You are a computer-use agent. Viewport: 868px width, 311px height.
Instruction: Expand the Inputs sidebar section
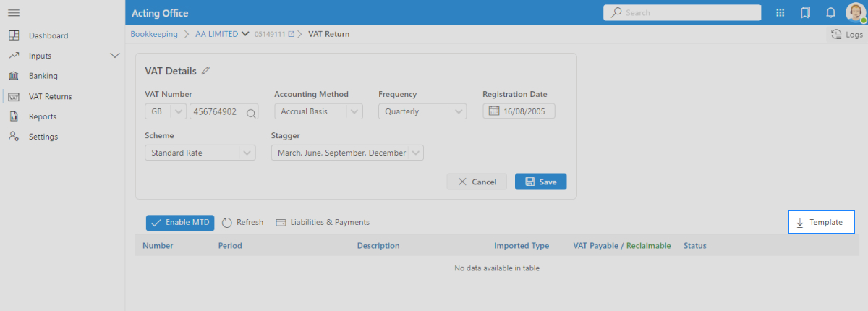pyautogui.click(x=114, y=56)
